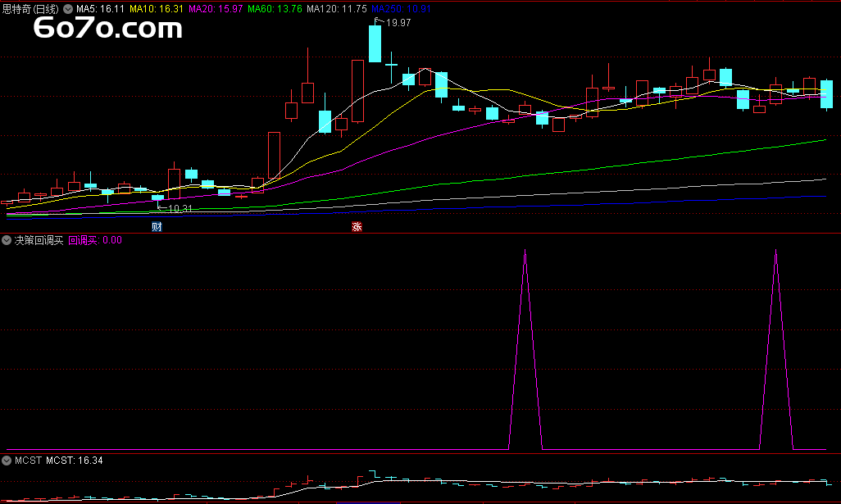Select the 决策回调买 indicator name
Image resolution: width=841 pixels, height=504 pixels.
tap(39, 240)
